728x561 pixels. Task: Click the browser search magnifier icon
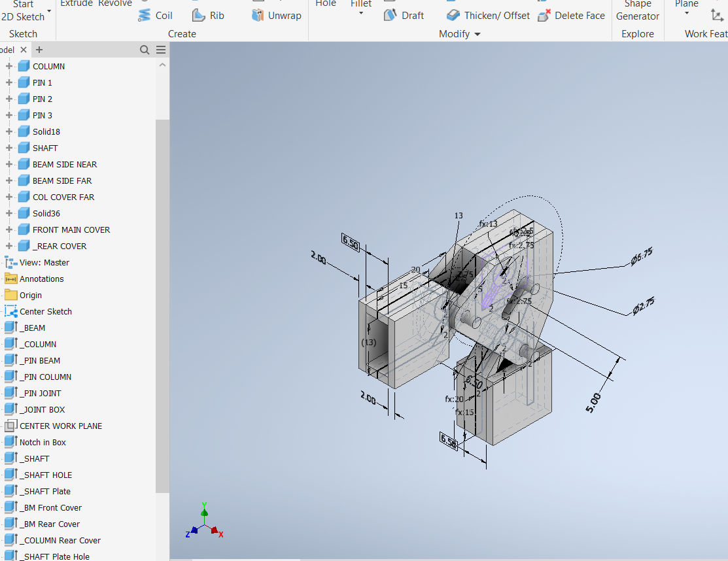coord(145,49)
